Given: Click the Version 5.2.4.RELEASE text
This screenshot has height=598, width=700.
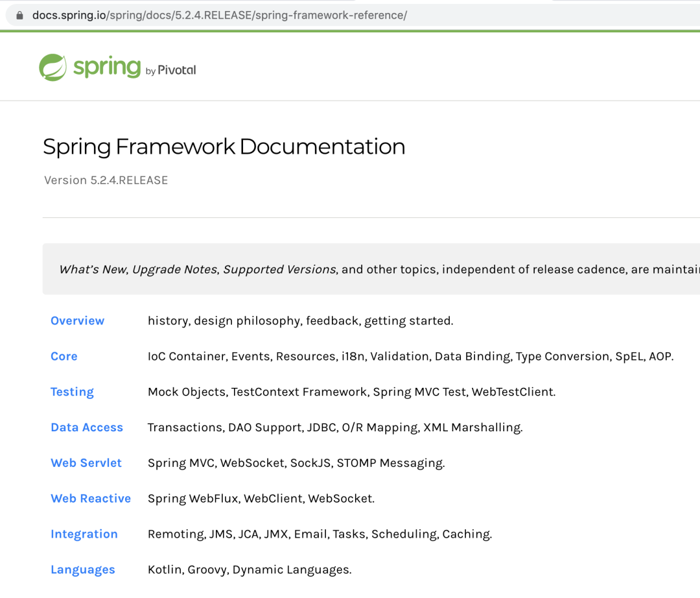Looking at the screenshot, I should click(106, 180).
